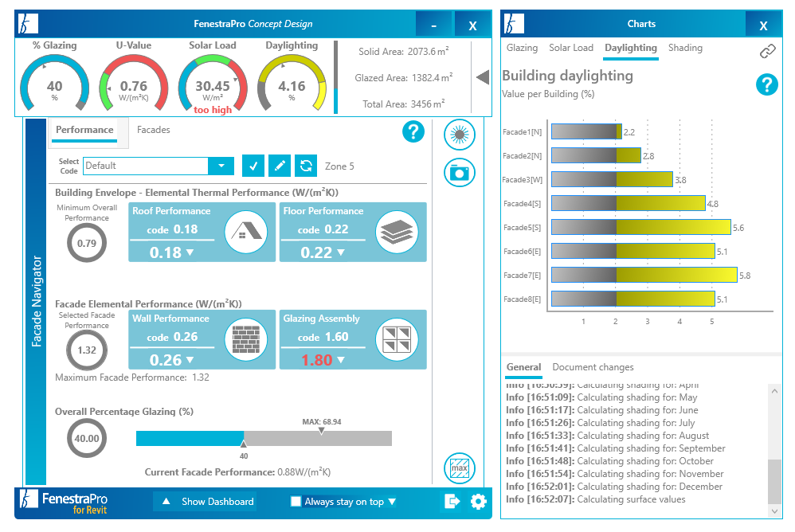
Task: Open help in the Performance panel
Action: click(x=413, y=131)
